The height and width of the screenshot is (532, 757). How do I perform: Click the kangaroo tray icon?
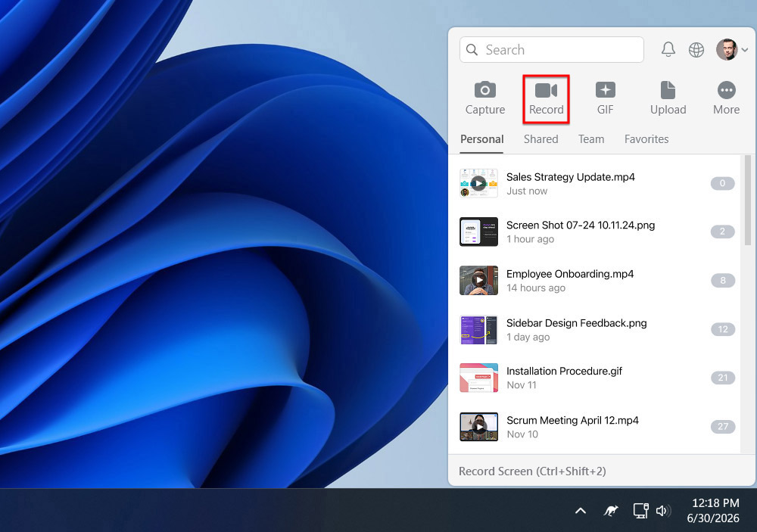pos(611,510)
